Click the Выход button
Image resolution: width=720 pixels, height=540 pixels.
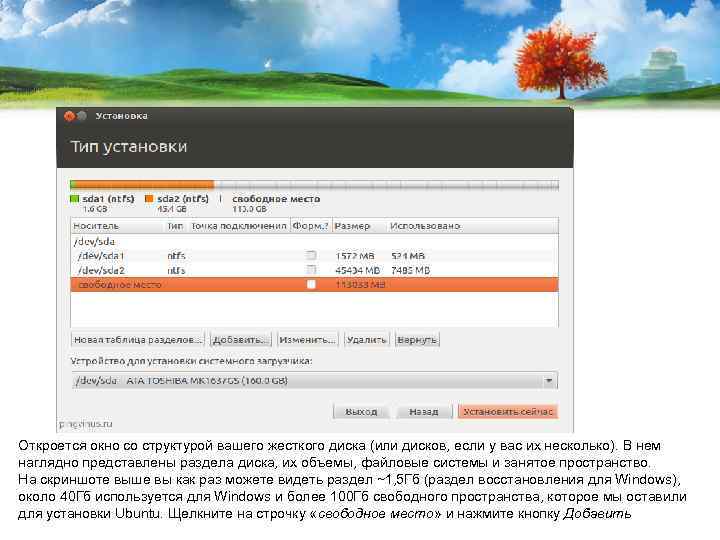361,411
